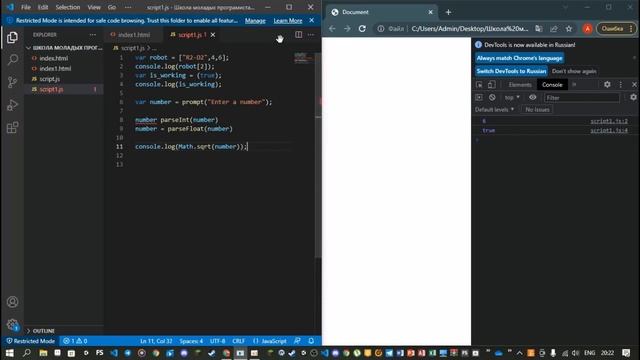
Task: Go back in Chrome
Action: (x=332, y=29)
